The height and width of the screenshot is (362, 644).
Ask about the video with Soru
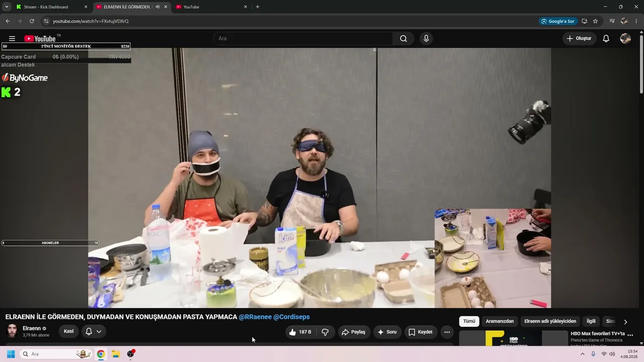click(x=387, y=332)
